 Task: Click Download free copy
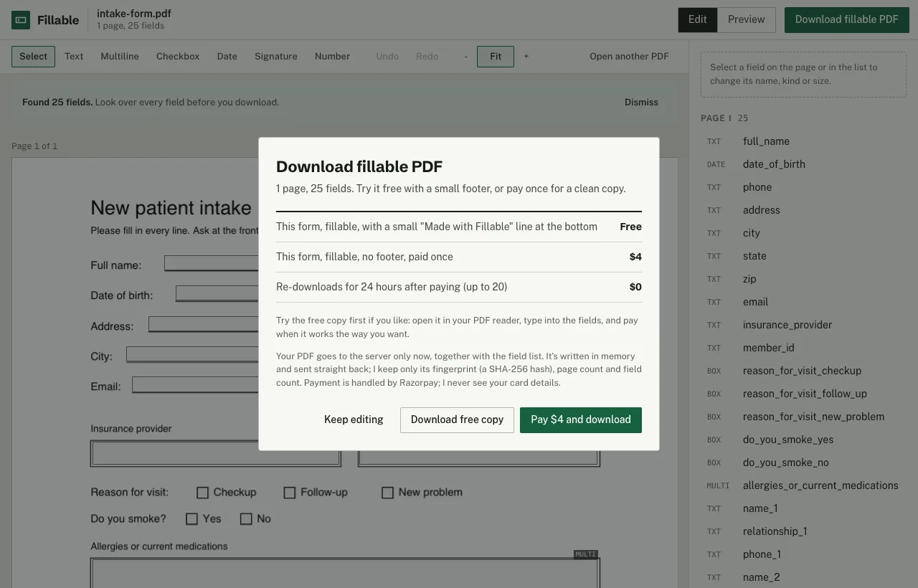[x=457, y=420]
